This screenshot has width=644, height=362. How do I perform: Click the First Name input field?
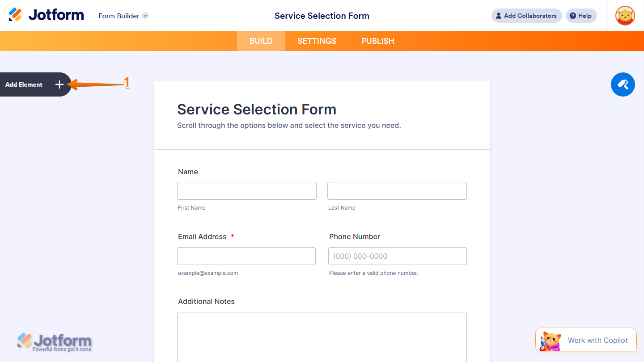(x=246, y=190)
